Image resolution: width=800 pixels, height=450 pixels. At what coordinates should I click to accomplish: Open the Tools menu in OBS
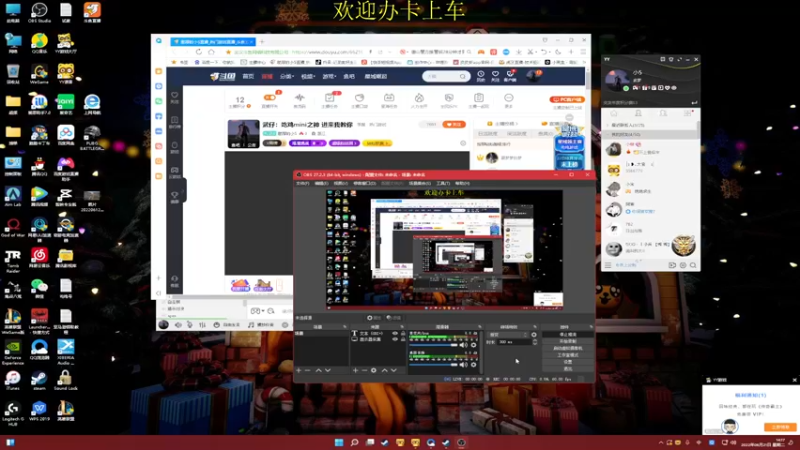tap(442, 183)
